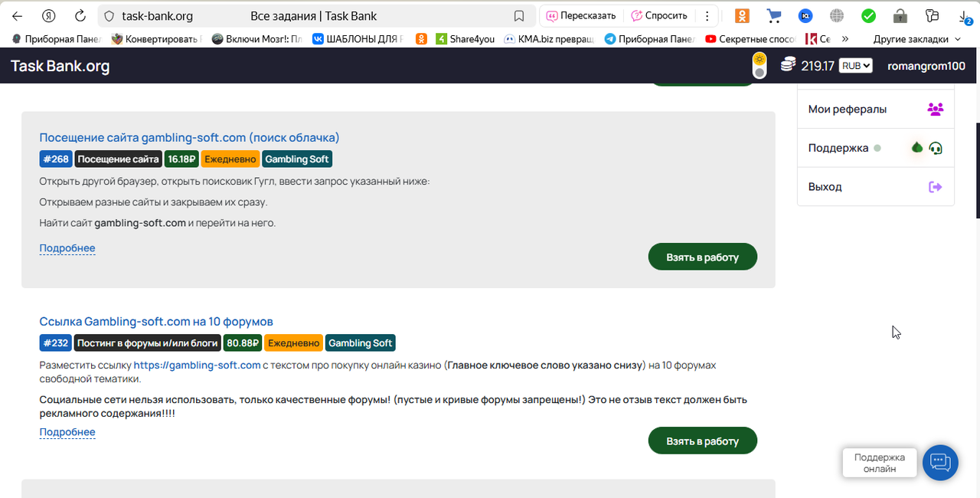Go back with the browser back arrow

pyautogui.click(x=17, y=15)
